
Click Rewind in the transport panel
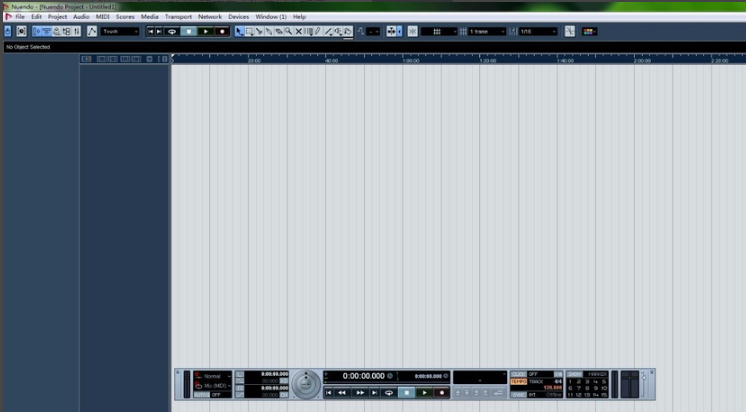342,393
